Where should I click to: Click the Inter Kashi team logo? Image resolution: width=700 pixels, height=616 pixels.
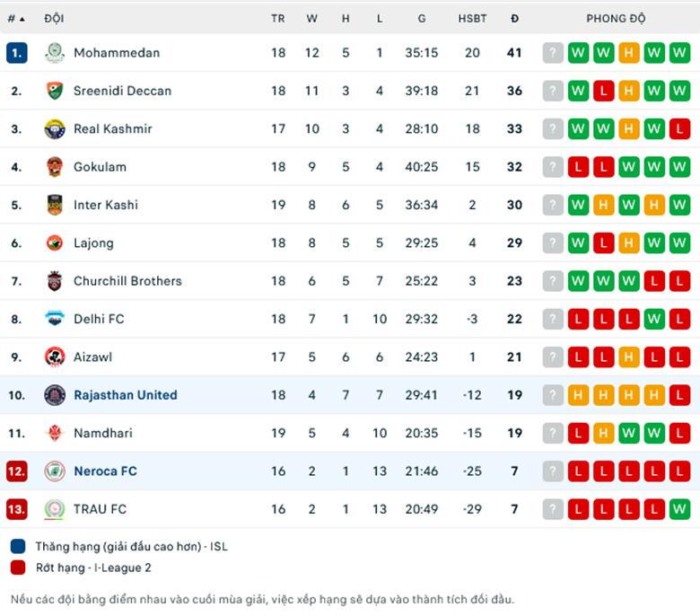coord(55,205)
